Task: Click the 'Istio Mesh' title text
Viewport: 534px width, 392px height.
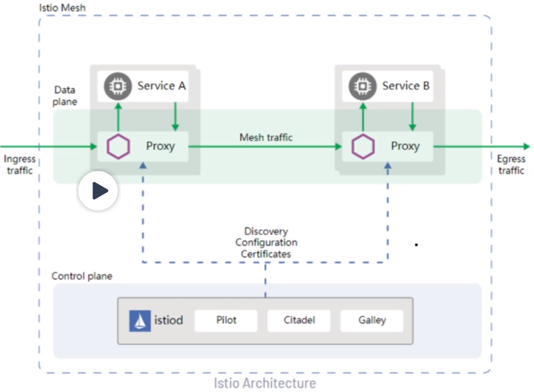Action: tap(63, 8)
